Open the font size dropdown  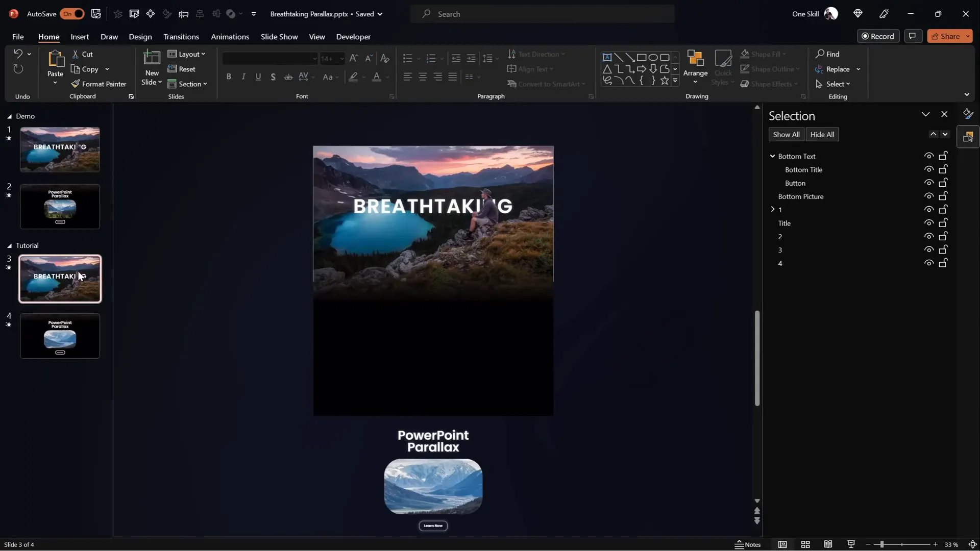tap(341, 59)
